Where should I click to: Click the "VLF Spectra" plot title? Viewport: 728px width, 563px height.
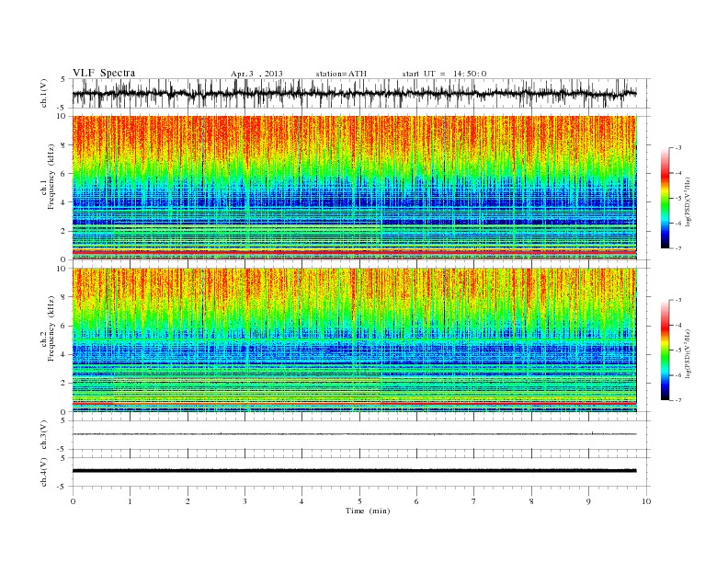pos(104,73)
